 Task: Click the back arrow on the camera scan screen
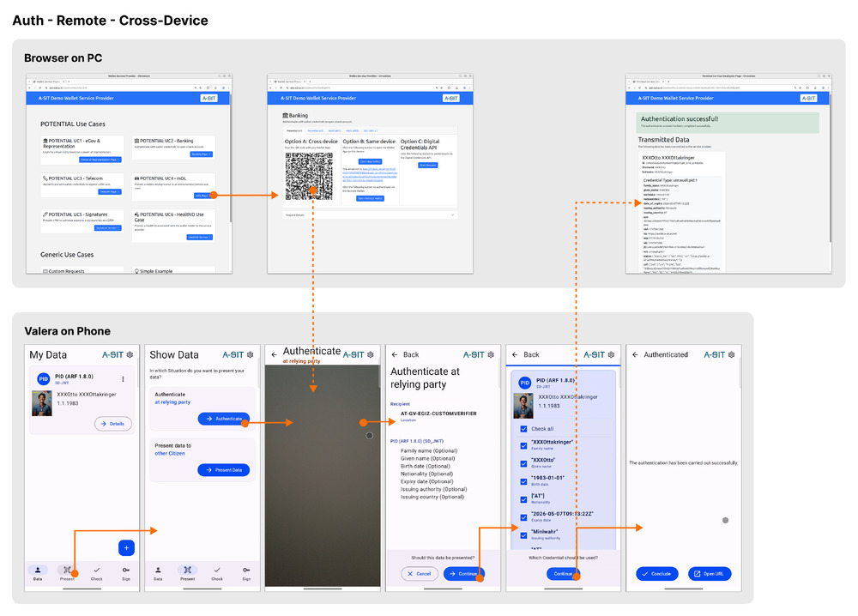tap(274, 354)
